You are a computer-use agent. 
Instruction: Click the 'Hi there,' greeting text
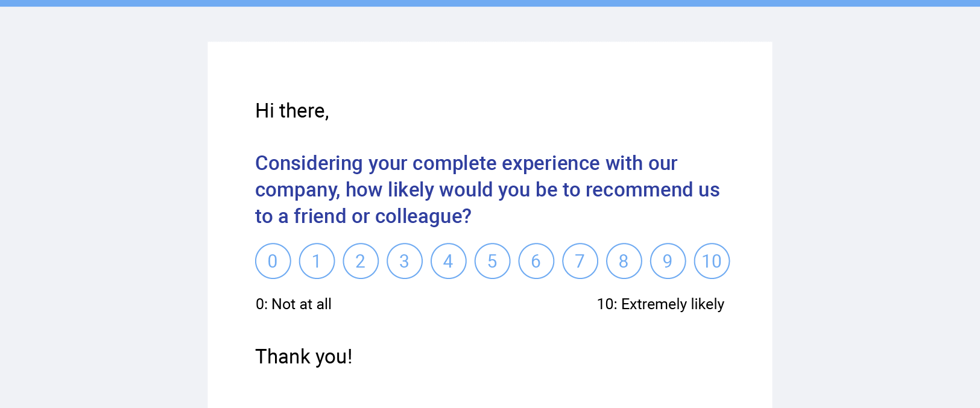pyautogui.click(x=292, y=111)
